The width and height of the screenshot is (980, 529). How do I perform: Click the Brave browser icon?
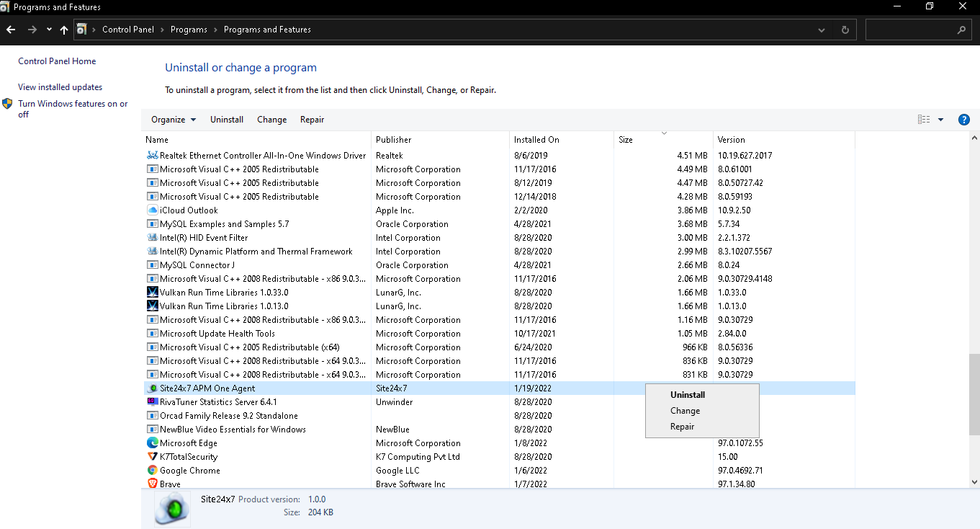click(152, 484)
